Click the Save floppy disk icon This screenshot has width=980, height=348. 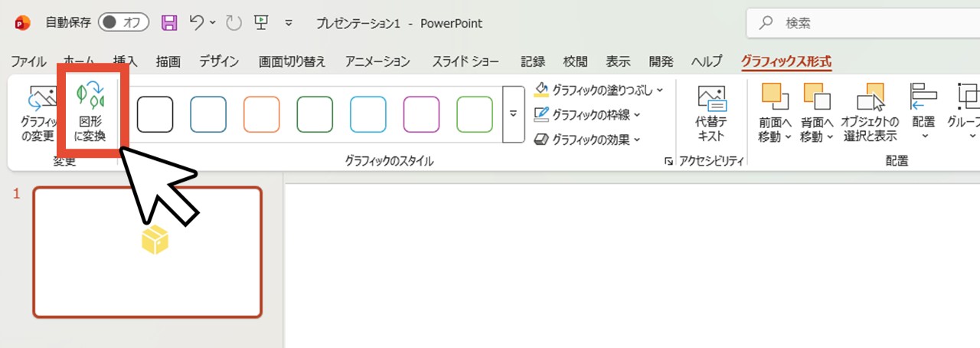point(169,23)
